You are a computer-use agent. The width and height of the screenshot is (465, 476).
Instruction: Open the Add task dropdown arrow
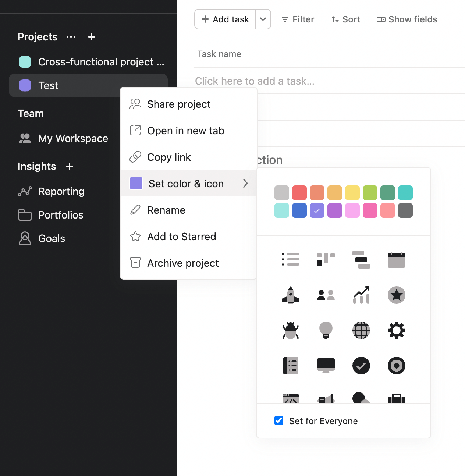[x=263, y=19]
